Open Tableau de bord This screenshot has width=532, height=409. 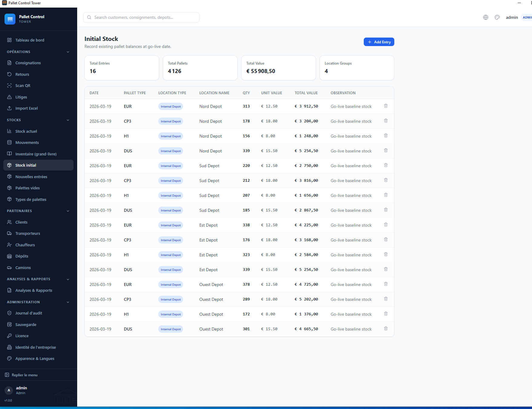tap(38, 40)
